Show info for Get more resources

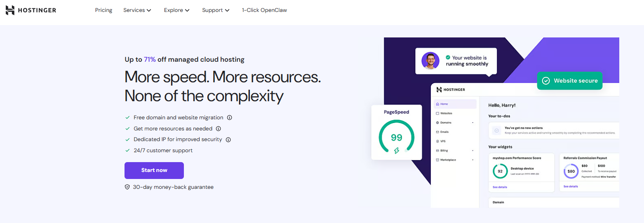pos(219,129)
